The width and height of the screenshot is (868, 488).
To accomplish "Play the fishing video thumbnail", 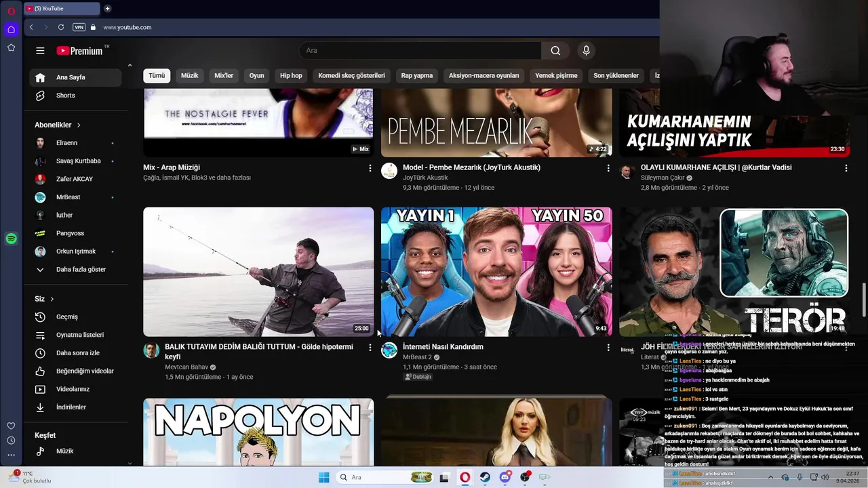I will (x=258, y=272).
